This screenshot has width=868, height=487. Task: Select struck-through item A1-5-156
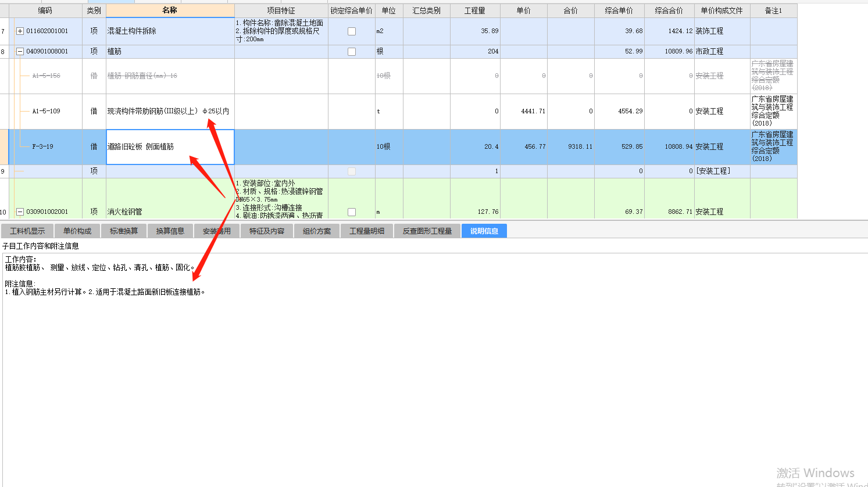pyautogui.click(x=47, y=76)
